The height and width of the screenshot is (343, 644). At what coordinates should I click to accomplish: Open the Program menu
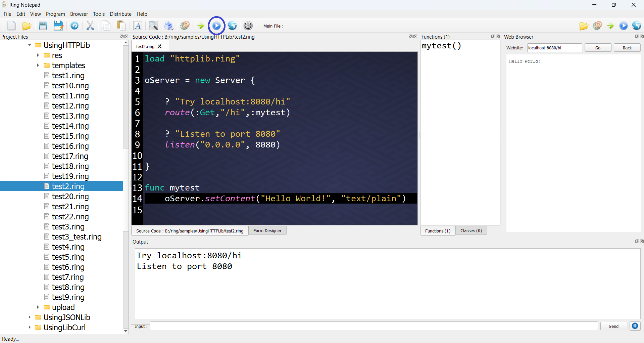[x=55, y=14]
